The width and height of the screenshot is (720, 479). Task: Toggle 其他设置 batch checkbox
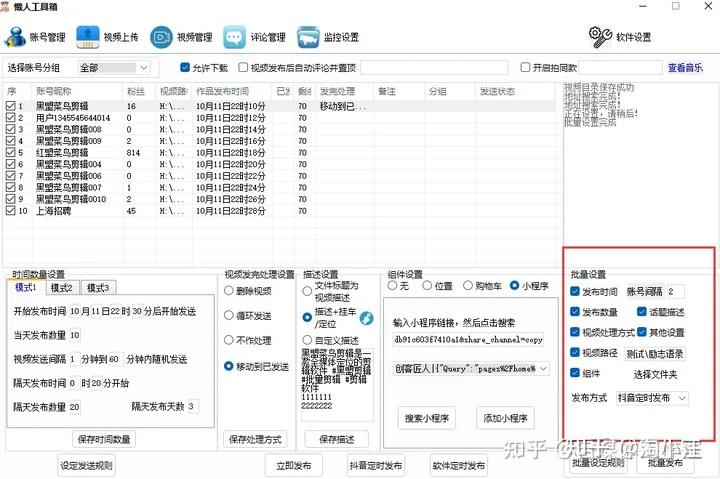642,332
